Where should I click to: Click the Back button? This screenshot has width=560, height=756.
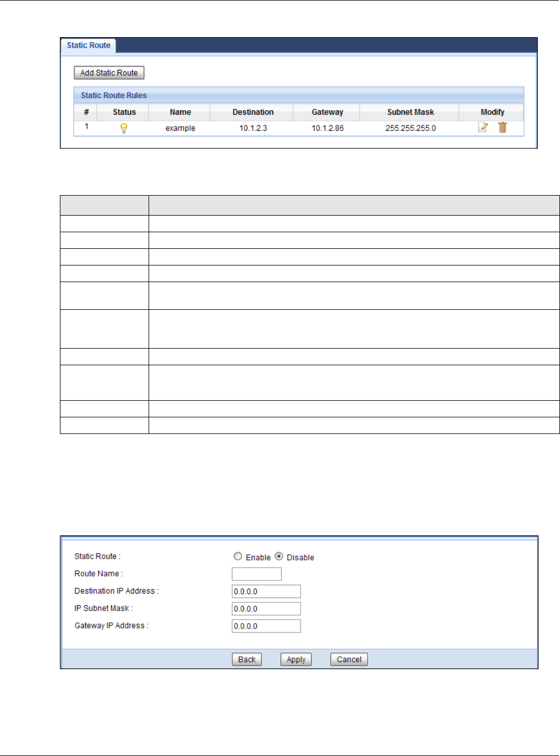[x=247, y=660]
